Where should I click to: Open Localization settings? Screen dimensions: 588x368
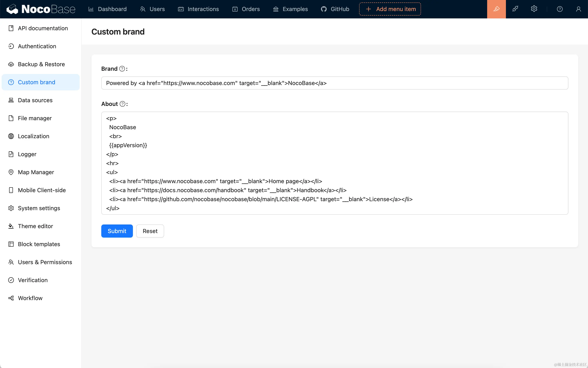pos(41,136)
